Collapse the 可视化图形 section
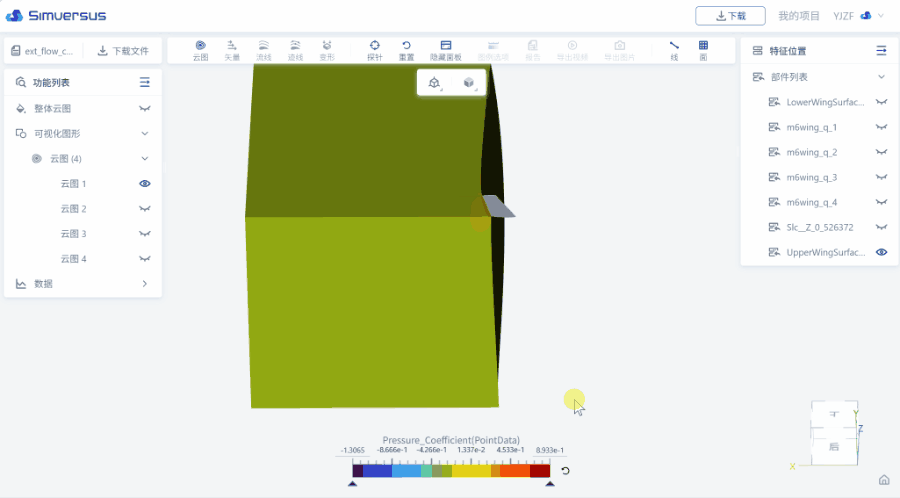Viewport: 900px width, 498px height. coord(145,133)
